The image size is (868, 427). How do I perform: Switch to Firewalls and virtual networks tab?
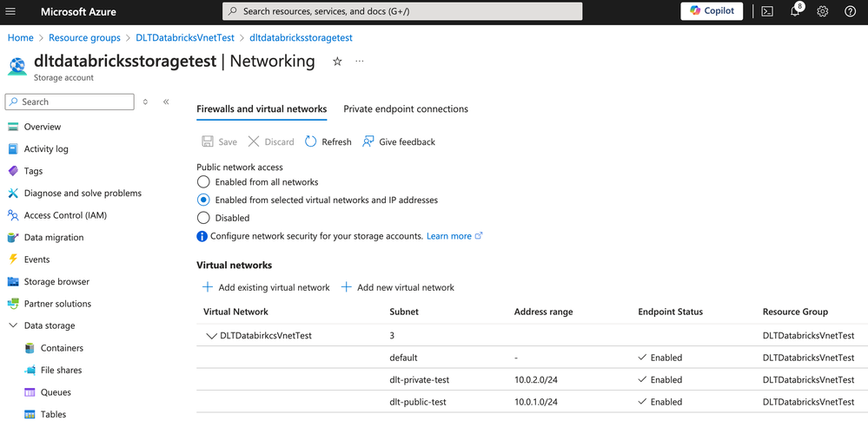coord(262,109)
